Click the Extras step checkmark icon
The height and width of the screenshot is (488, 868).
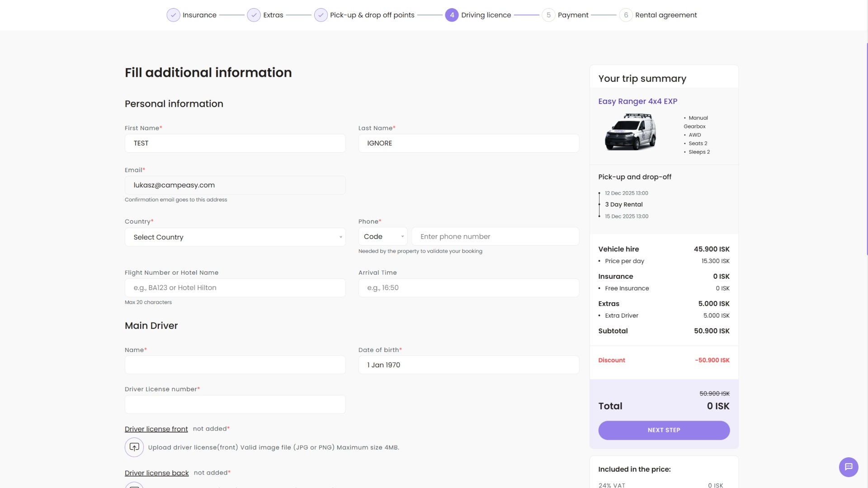point(253,15)
